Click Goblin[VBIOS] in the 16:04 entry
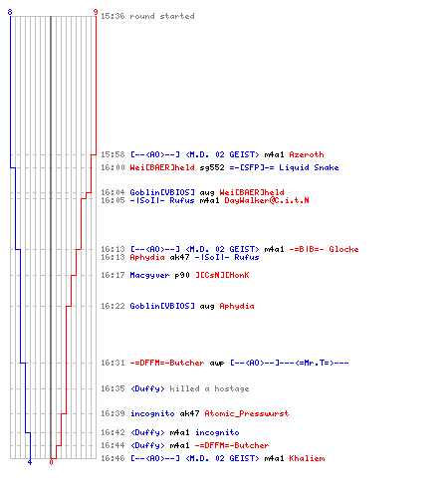 [162, 192]
